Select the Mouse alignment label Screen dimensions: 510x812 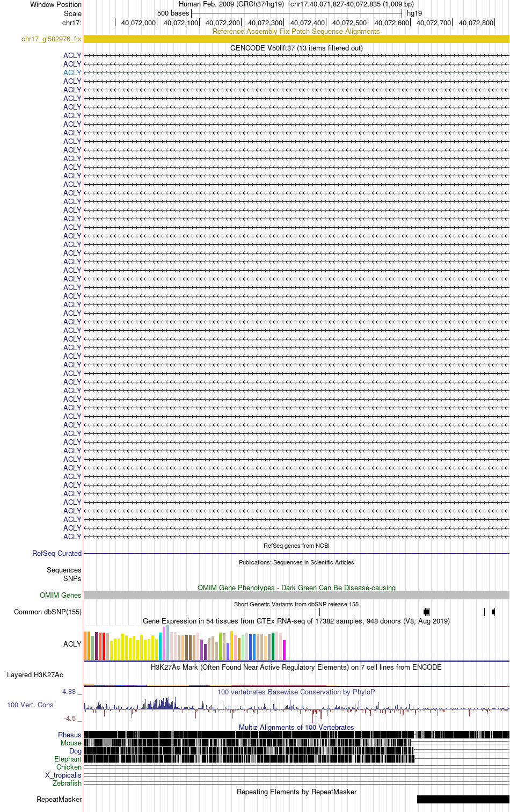pos(71,743)
